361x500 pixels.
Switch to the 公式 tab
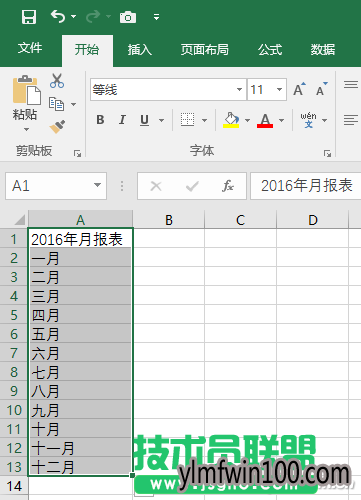[270, 50]
